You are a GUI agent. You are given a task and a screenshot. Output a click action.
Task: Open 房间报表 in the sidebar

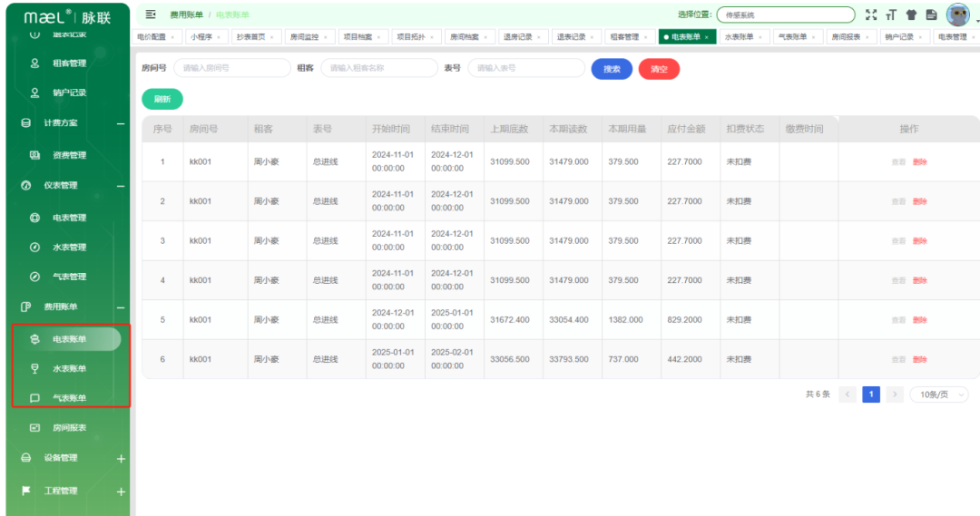(69, 428)
